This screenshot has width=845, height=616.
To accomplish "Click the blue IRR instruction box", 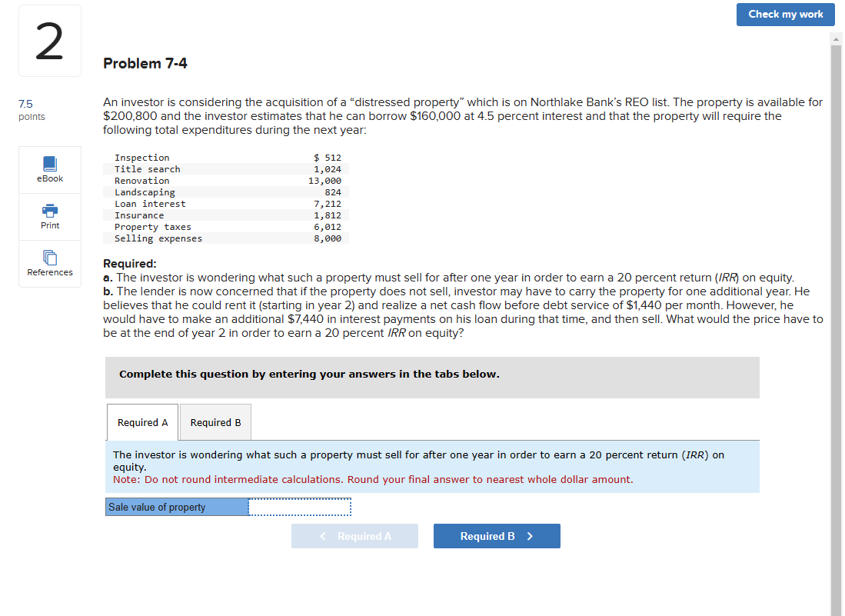I will tap(432, 465).
